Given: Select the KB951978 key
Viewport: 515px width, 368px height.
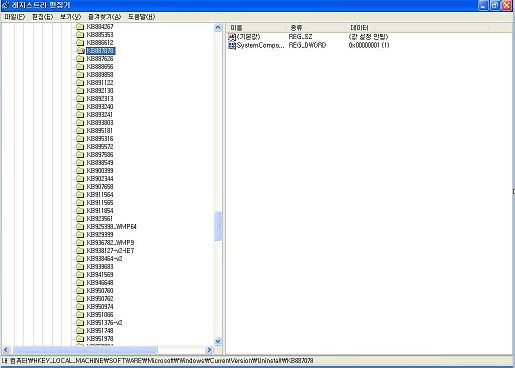Looking at the screenshot, I should click(100, 339).
